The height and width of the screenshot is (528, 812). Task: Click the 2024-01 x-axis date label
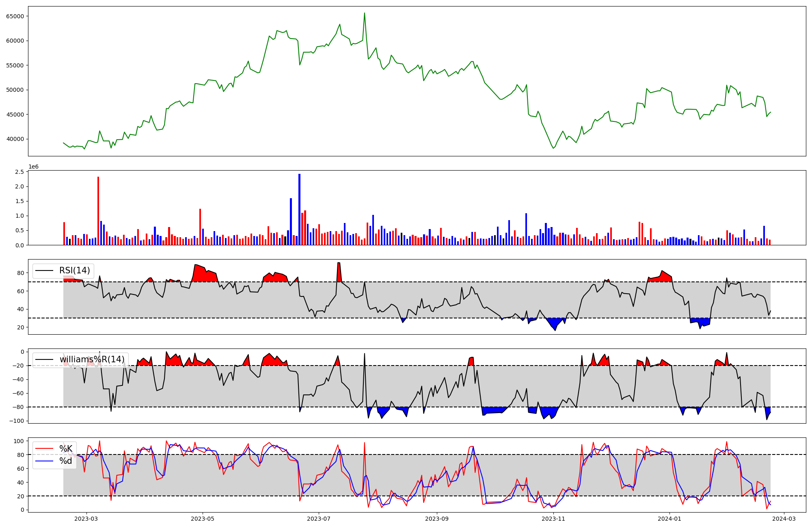coord(669,519)
